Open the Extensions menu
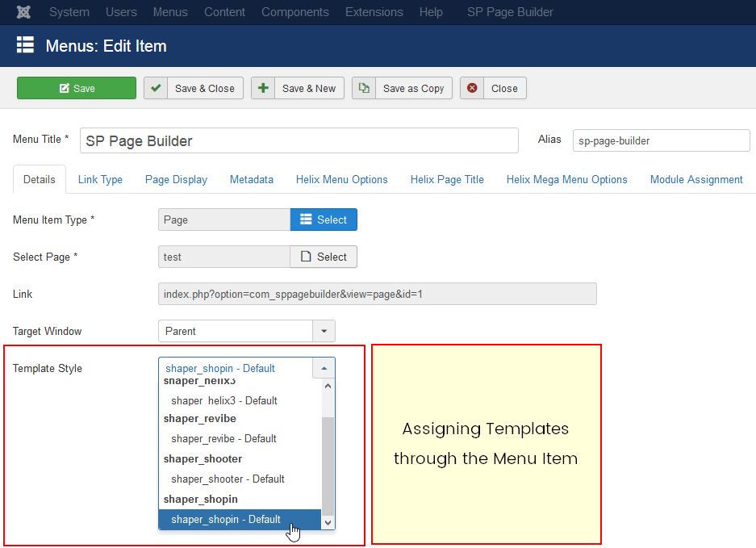 (374, 12)
